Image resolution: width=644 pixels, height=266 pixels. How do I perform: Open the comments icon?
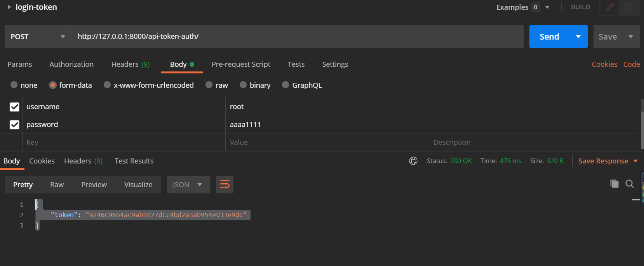(x=629, y=7)
